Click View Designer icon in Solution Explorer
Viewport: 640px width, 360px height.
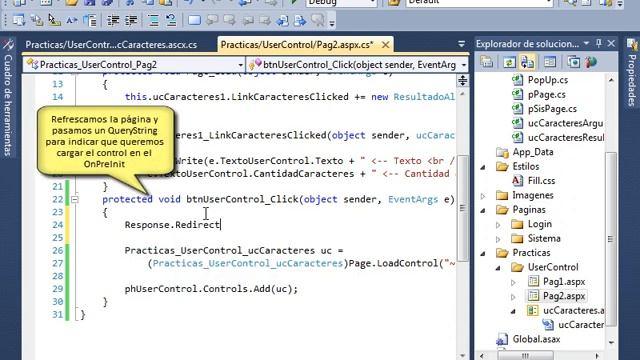[x=550, y=62]
